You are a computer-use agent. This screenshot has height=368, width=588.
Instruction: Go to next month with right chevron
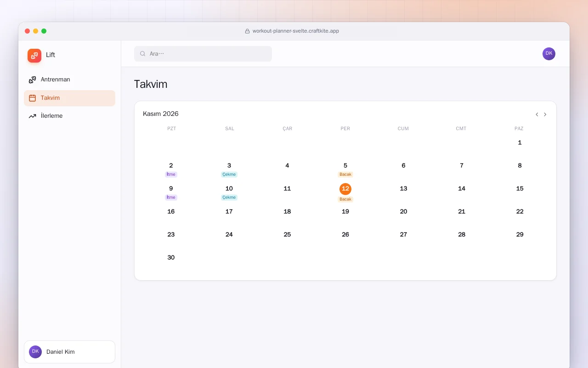[545, 115]
